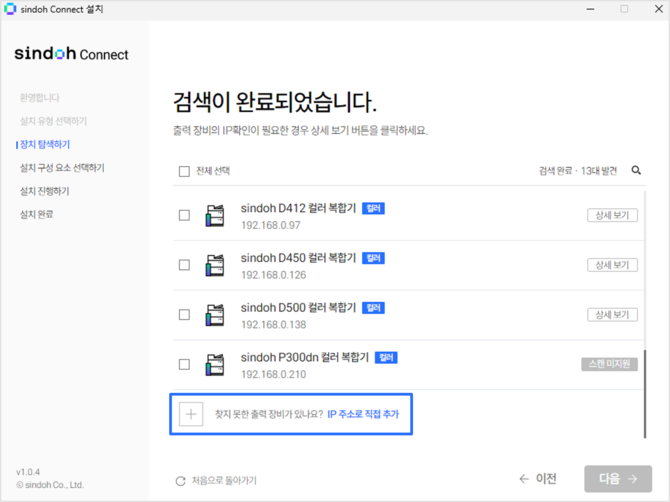
Task: Select 설치 유형 선택하기 step
Action: (53, 121)
